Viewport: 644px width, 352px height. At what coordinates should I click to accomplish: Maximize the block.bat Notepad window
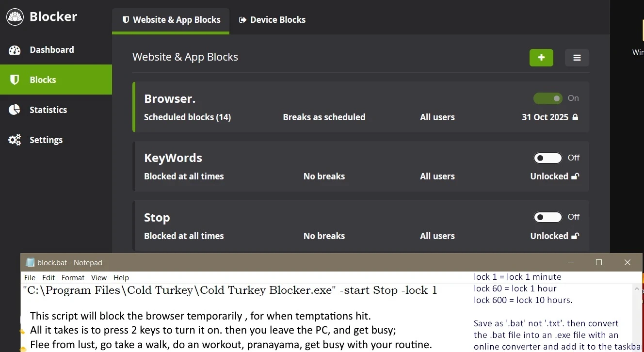point(599,262)
